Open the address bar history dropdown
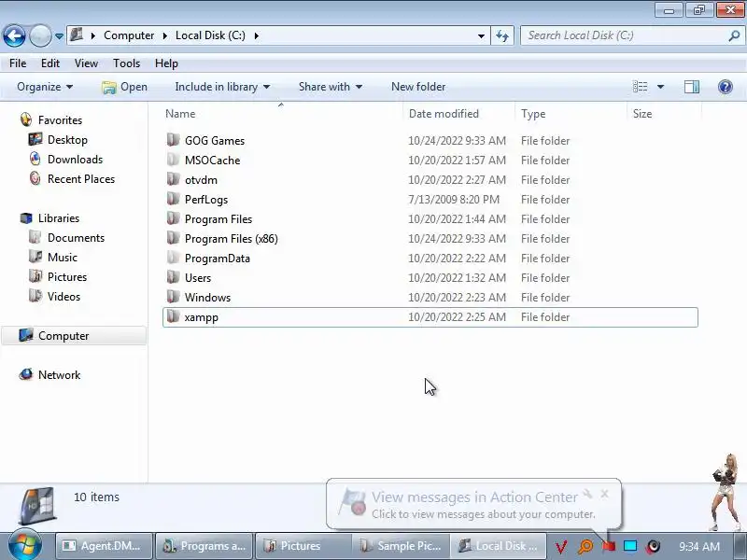Screen dimensions: 747x560 tap(481, 35)
